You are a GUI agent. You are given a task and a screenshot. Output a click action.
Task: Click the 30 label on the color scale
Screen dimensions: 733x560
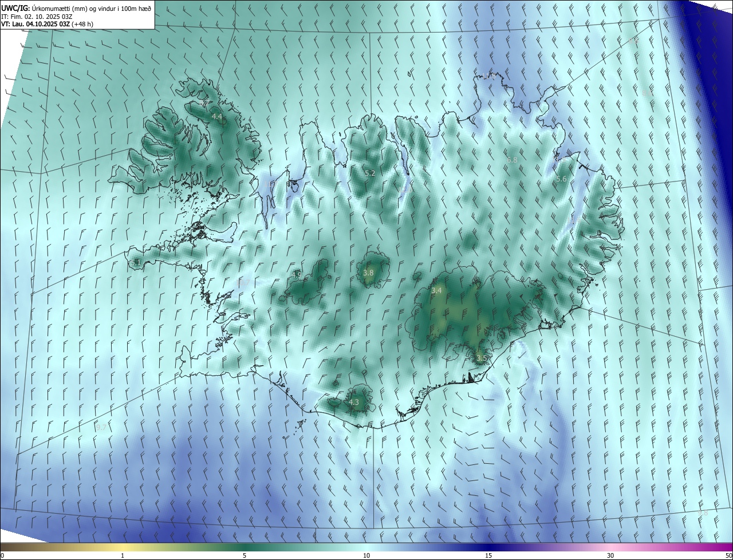pyautogui.click(x=610, y=555)
